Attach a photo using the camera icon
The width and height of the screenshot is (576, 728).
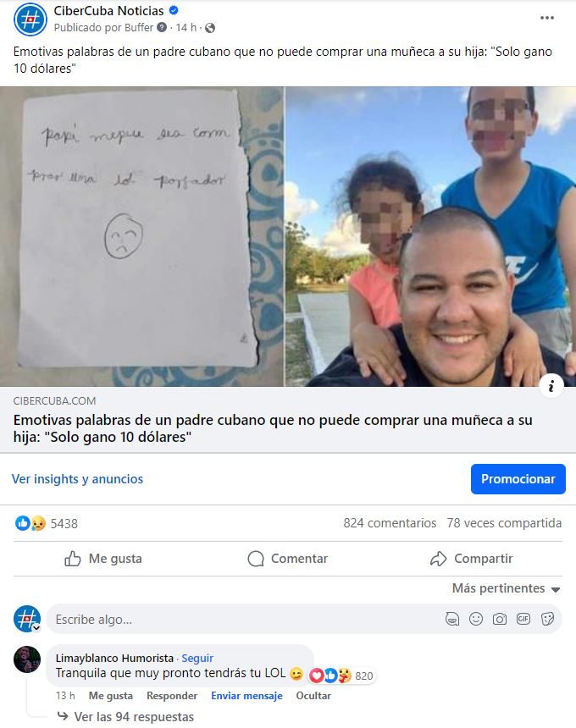[x=500, y=619]
